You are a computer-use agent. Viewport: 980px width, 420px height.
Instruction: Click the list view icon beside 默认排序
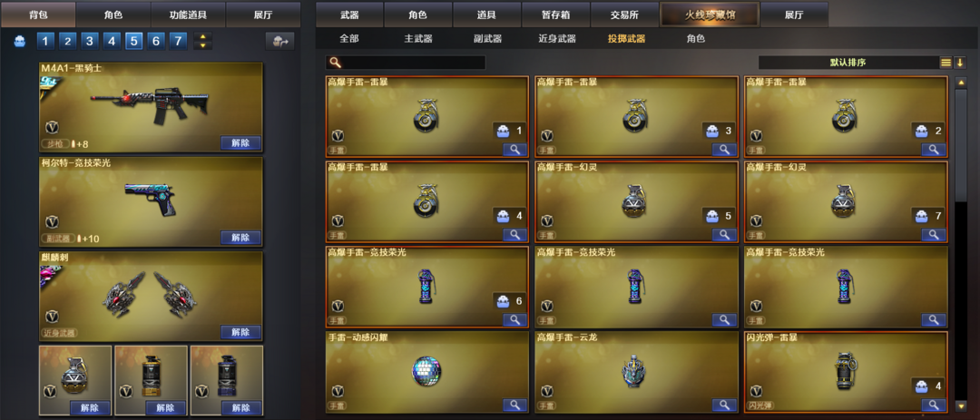click(x=946, y=63)
